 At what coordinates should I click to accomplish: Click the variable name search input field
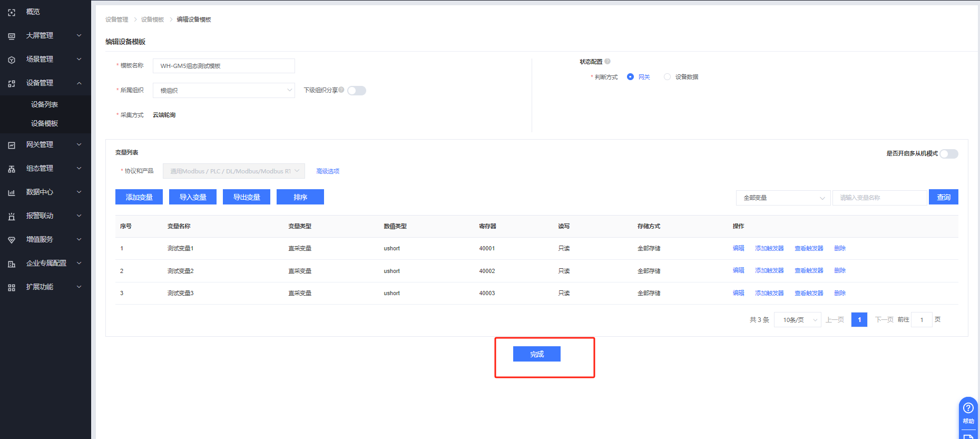pos(879,198)
